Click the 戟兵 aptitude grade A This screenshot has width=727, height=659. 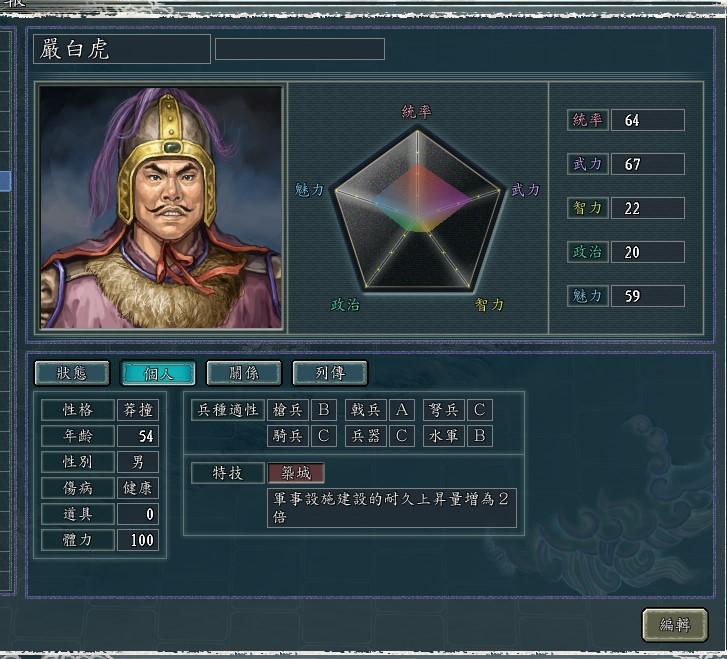402,410
